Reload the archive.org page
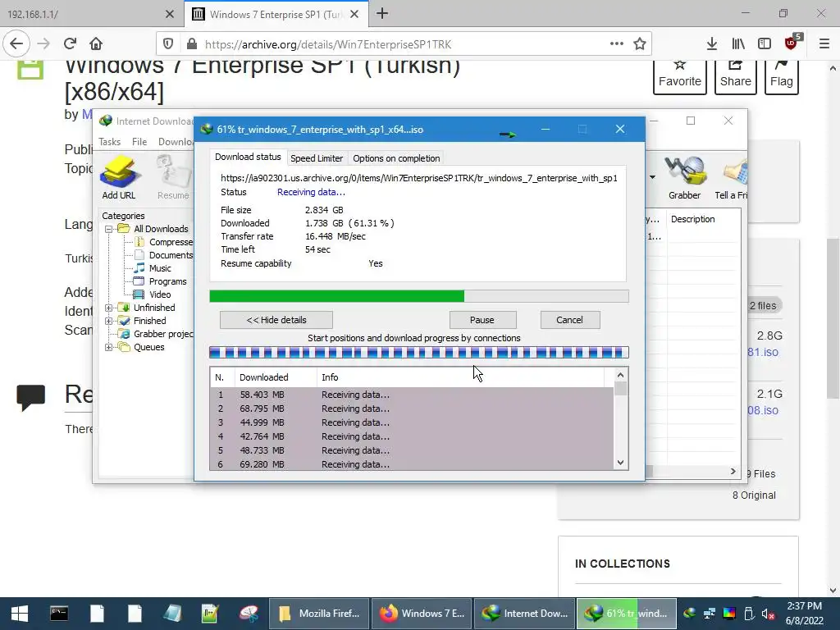840x630 pixels. tap(70, 44)
